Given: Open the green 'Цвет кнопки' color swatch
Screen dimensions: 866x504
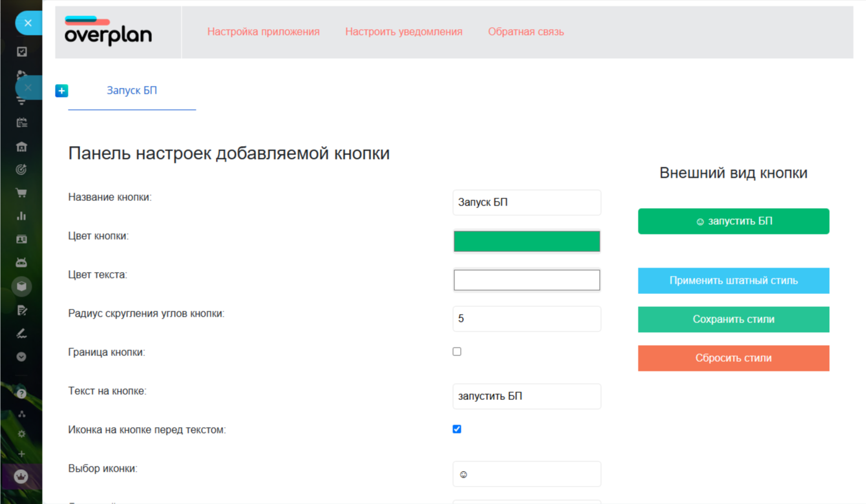Looking at the screenshot, I should click(527, 241).
